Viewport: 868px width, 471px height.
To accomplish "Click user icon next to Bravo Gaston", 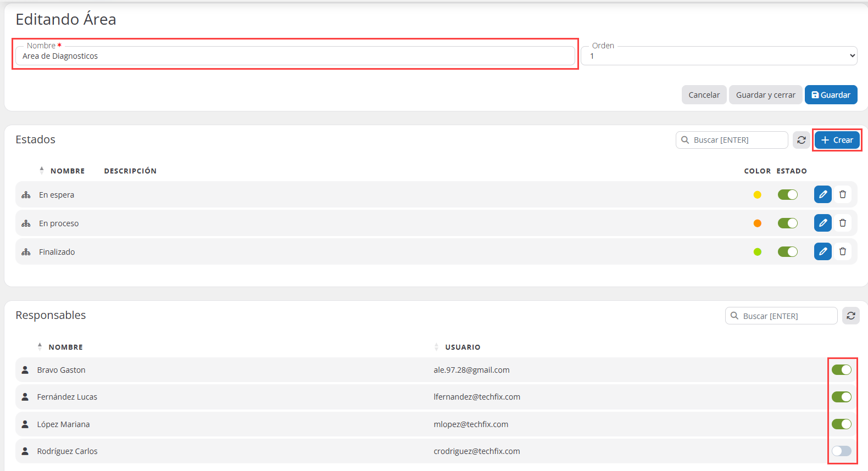I will tap(25, 370).
